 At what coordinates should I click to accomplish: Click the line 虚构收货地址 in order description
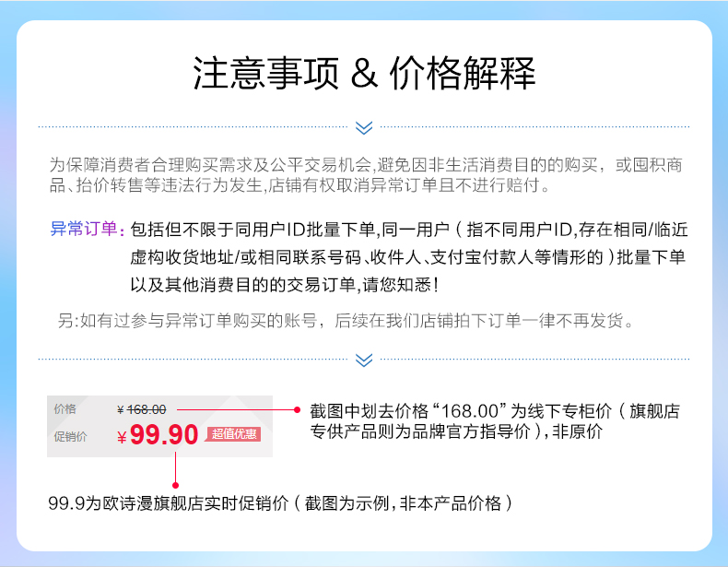pos(407,257)
